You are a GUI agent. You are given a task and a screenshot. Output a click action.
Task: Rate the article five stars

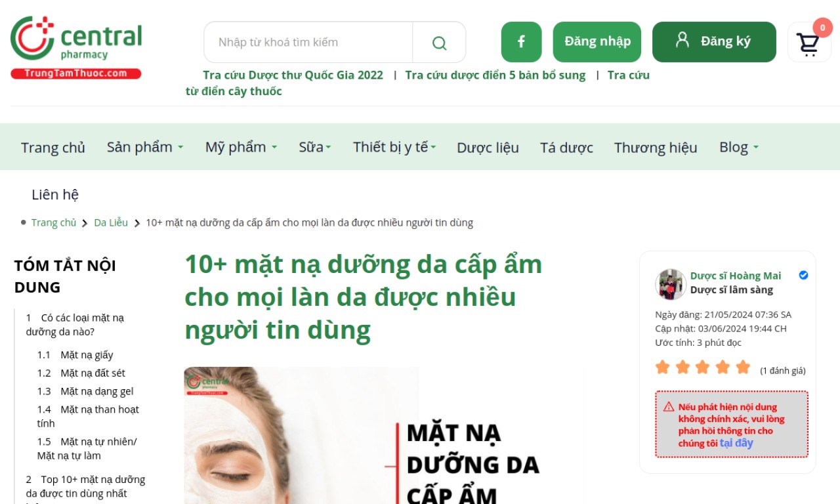743,367
